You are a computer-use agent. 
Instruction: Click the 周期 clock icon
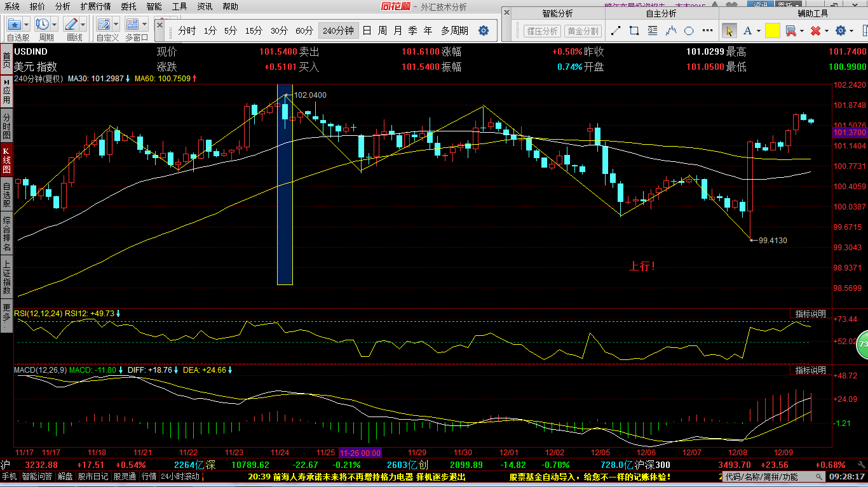tap(43, 25)
